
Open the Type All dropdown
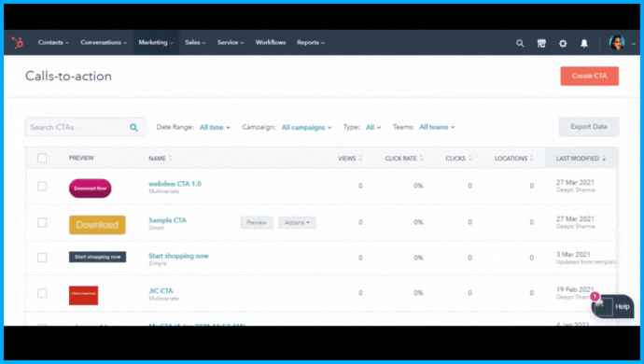373,127
